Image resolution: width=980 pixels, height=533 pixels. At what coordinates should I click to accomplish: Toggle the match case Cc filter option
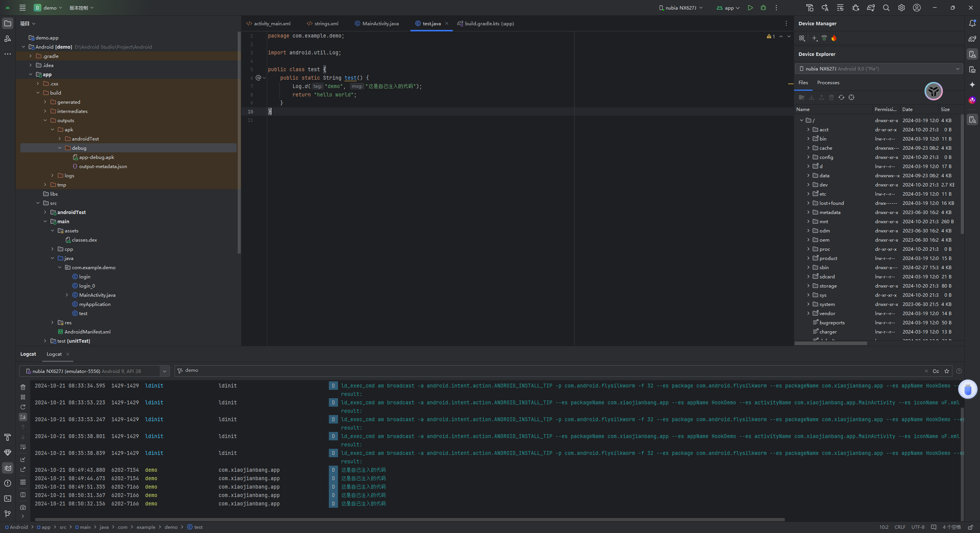click(x=936, y=371)
